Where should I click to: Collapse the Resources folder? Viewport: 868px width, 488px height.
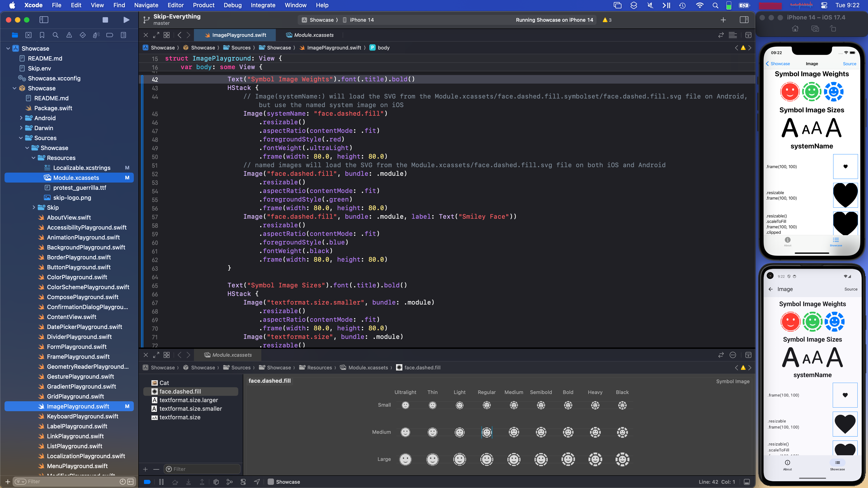[33, 158]
